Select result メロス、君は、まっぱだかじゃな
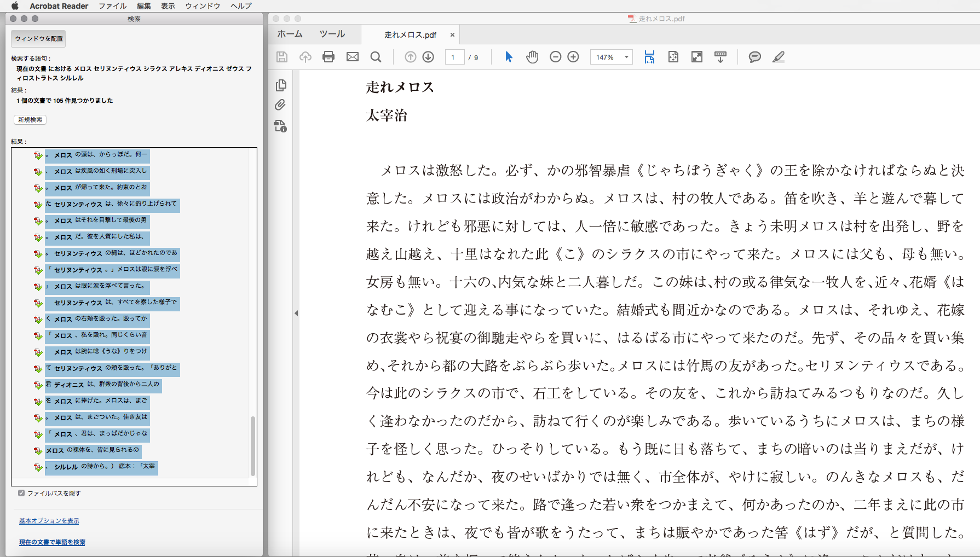Image resolution: width=980 pixels, height=557 pixels. [97, 434]
